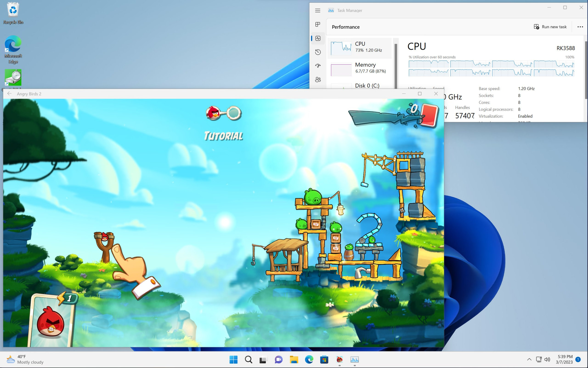The width and height of the screenshot is (588, 368).
Task: Open Startup apps page in Task Manager
Action: pos(318,66)
